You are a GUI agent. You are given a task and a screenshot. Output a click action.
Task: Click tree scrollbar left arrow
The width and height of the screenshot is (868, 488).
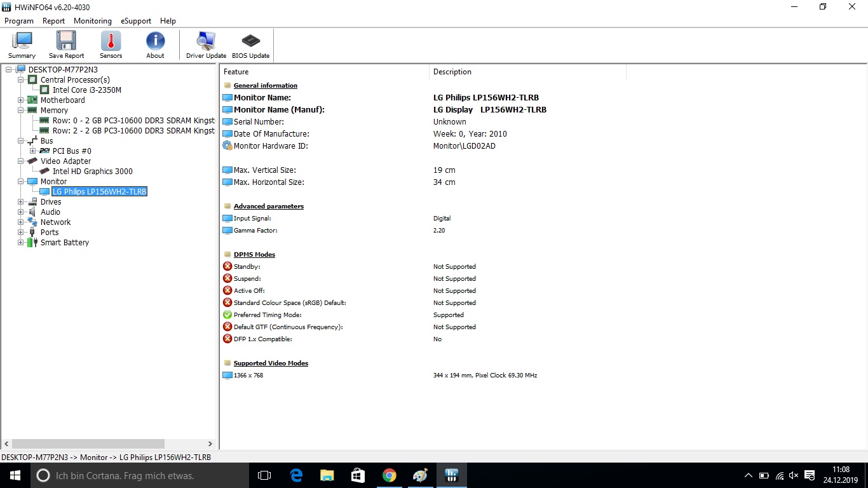pos(6,444)
